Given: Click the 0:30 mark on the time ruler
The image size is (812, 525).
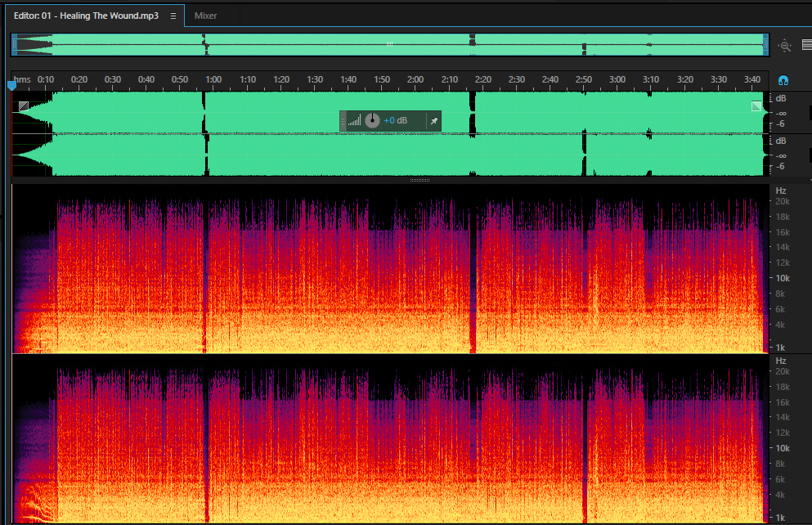Looking at the screenshot, I should (112, 80).
